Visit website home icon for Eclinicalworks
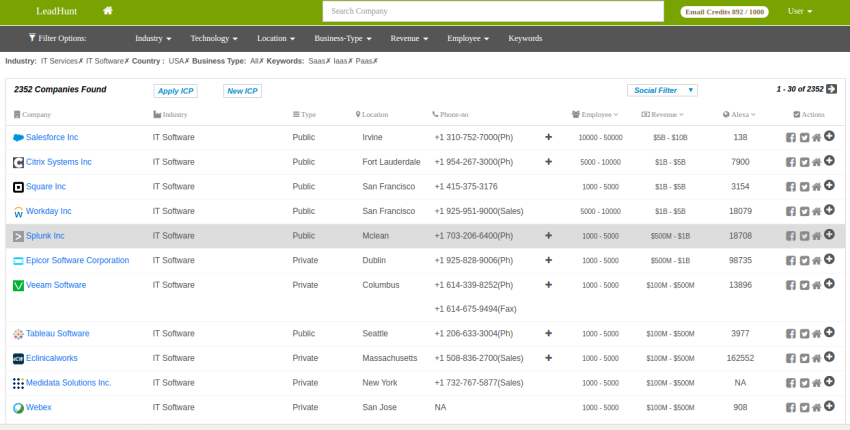The height and width of the screenshot is (430, 850). pyautogui.click(x=816, y=358)
